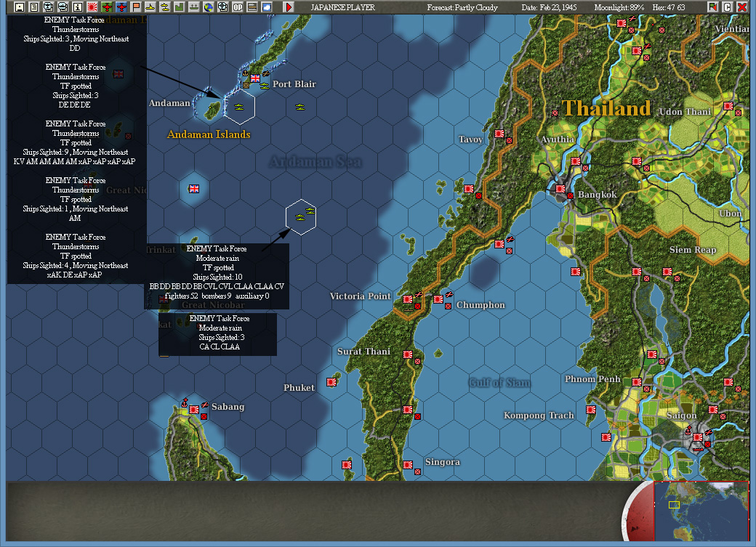Click the airfield icon beside Sabang
Viewport: 756px width, 547px height.
(204, 405)
